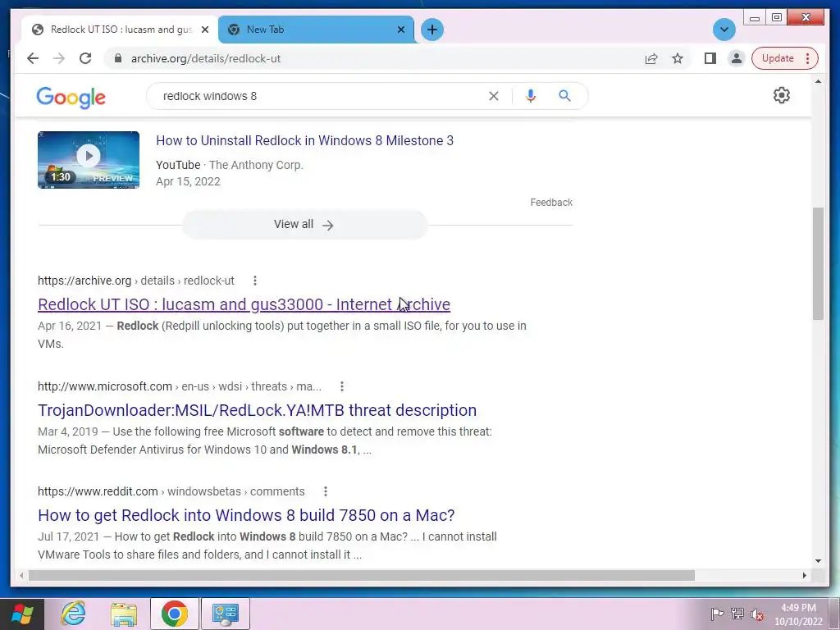840x630 pixels.
Task: Open options menu for archive.org result
Action: (x=255, y=281)
